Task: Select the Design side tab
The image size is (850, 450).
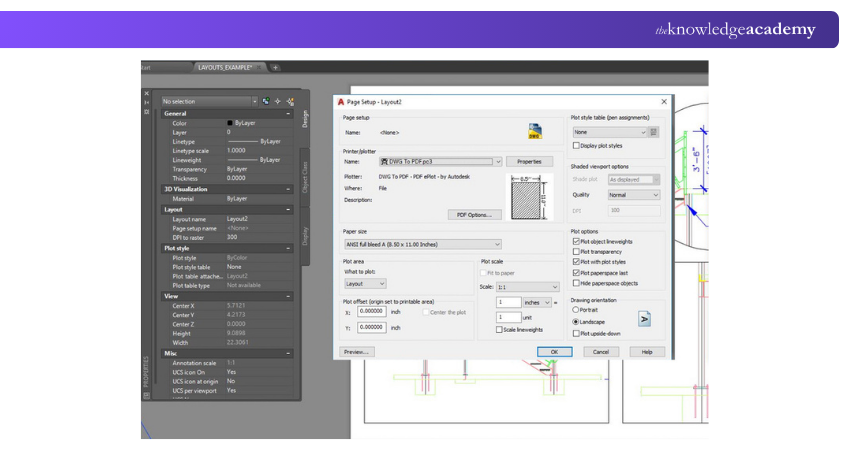Action: pos(305,119)
